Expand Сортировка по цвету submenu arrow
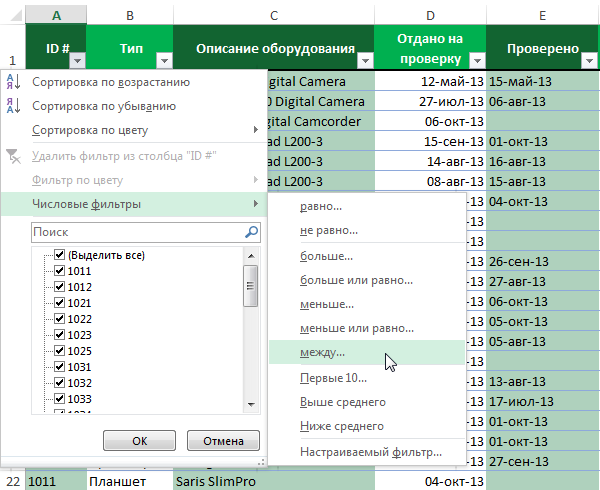This screenshot has width=600, height=490. tap(256, 130)
